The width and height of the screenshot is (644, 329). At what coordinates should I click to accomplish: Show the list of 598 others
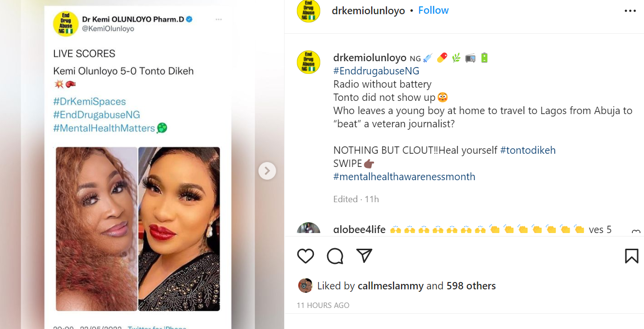pyautogui.click(x=471, y=286)
